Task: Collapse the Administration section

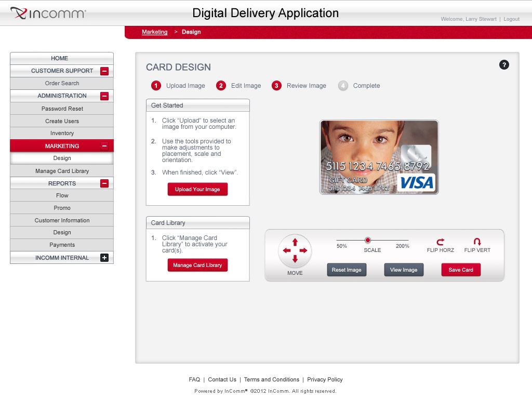Action: coord(104,96)
